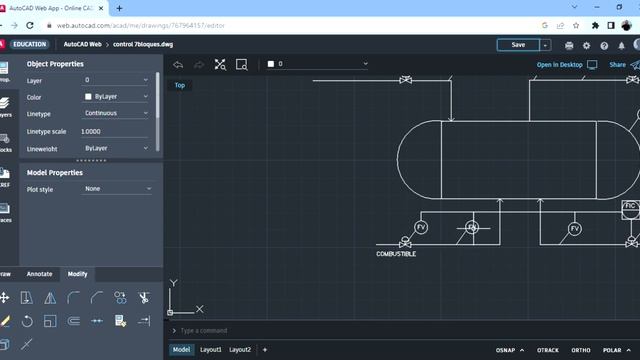The height and width of the screenshot is (360, 640).
Task: Open the notifications bell
Action: (x=621, y=45)
